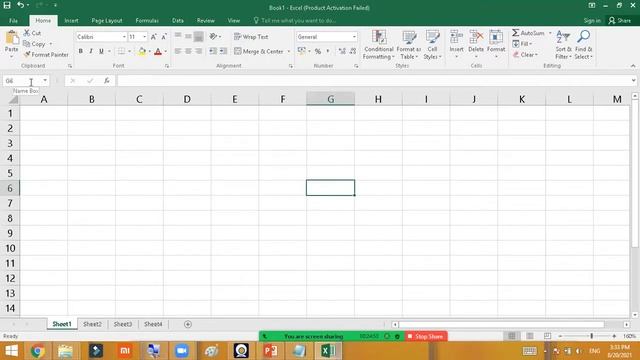This screenshot has height=360, width=640.
Task: Click Insert cells icon in the Cells group
Action: click(x=456, y=38)
